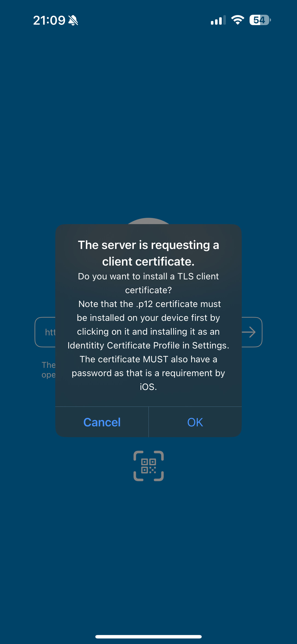The height and width of the screenshot is (644, 297).
Task: Tap empty blue area below QR icon
Action: tap(148, 550)
